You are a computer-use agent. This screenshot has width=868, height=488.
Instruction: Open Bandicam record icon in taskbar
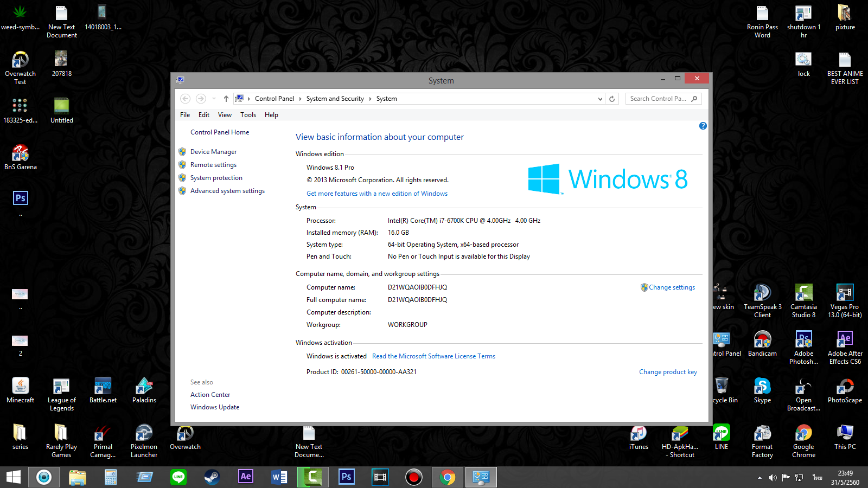pyautogui.click(x=414, y=477)
